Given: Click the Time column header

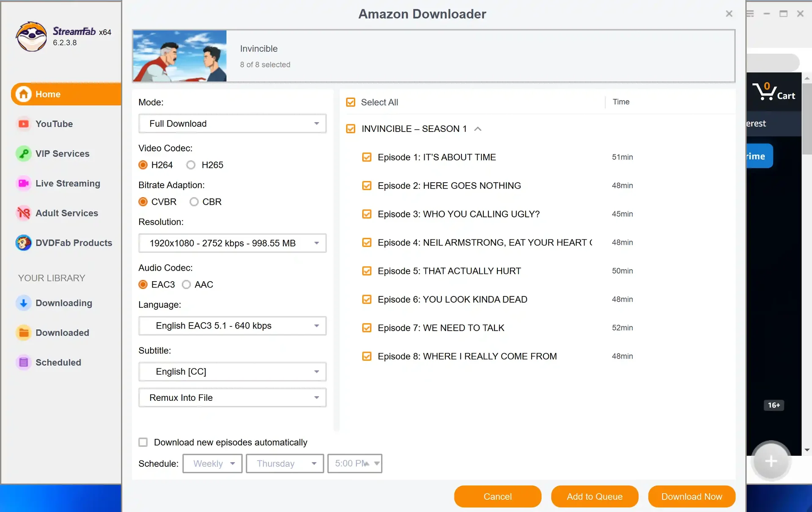Looking at the screenshot, I should click(621, 102).
